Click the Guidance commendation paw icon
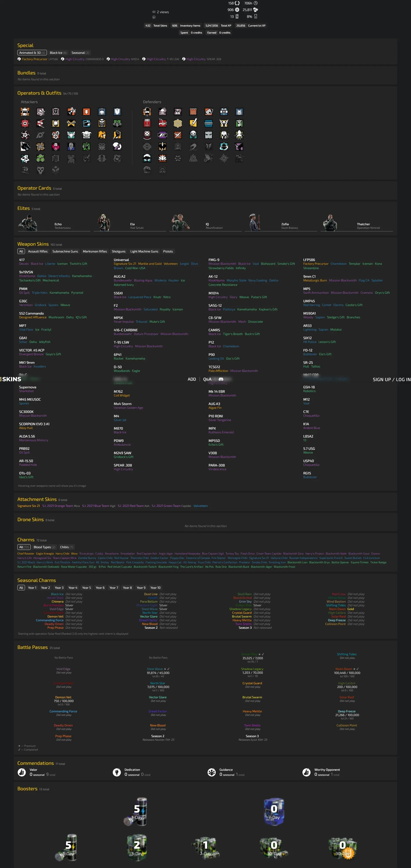 coord(212,772)
